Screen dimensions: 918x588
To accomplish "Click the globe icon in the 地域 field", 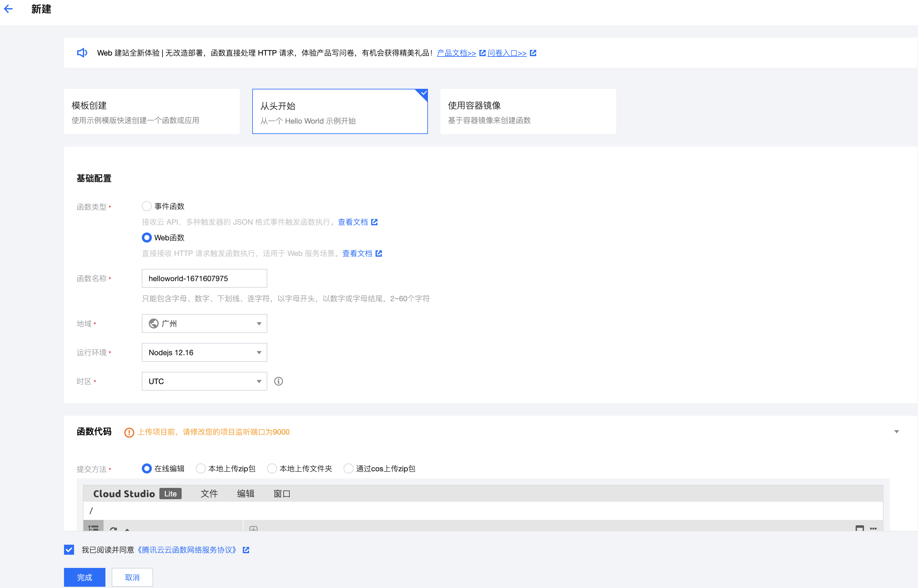I will [x=153, y=323].
